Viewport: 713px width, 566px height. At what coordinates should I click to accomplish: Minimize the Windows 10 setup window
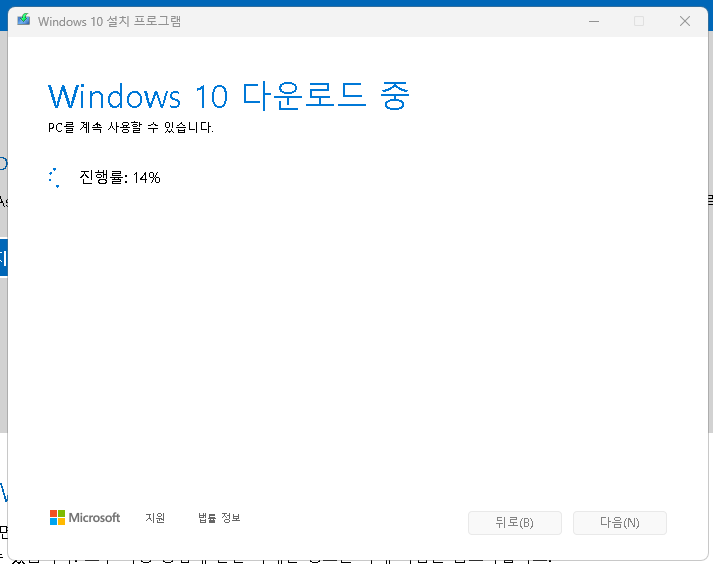[594, 21]
